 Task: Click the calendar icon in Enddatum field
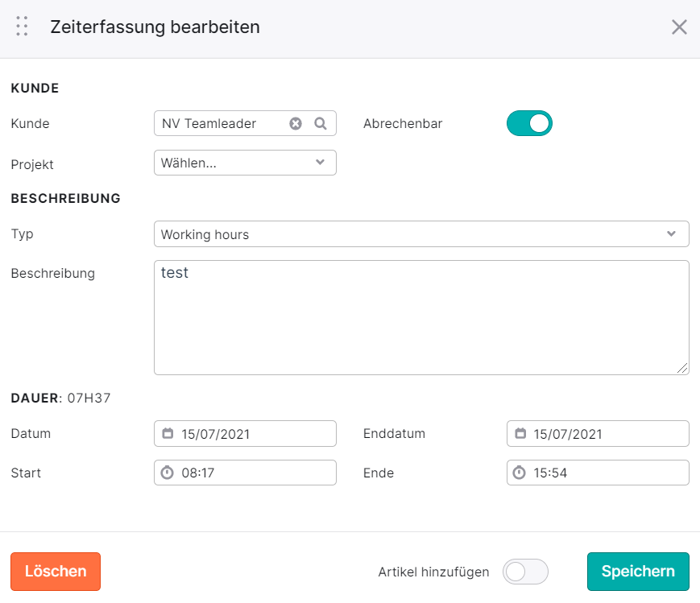coord(520,433)
